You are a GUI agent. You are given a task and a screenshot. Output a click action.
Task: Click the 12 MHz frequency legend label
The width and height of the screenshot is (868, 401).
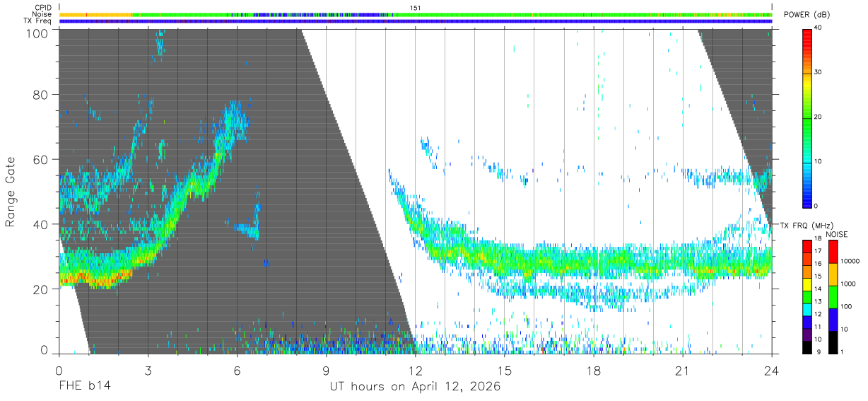point(818,314)
